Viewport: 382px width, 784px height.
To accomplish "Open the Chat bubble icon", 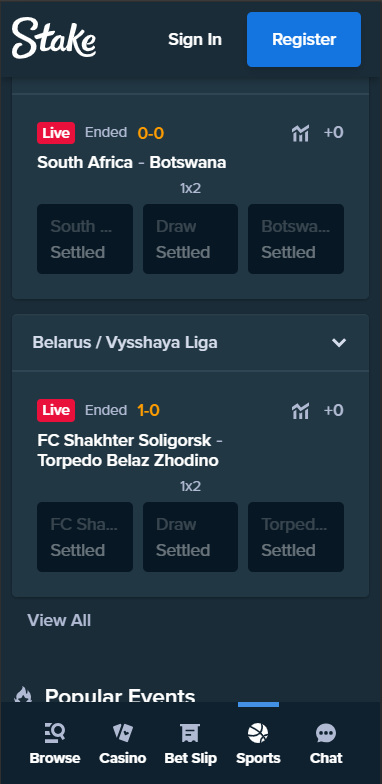I will (x=326, y=734).
